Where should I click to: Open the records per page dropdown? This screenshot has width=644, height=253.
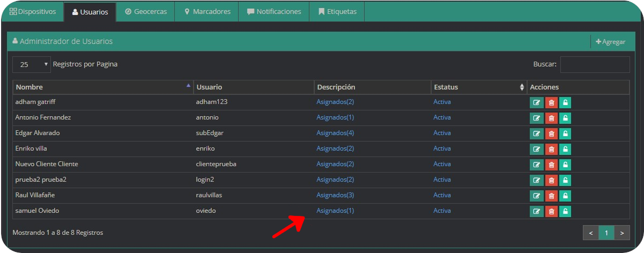click(x=32, y=64)
